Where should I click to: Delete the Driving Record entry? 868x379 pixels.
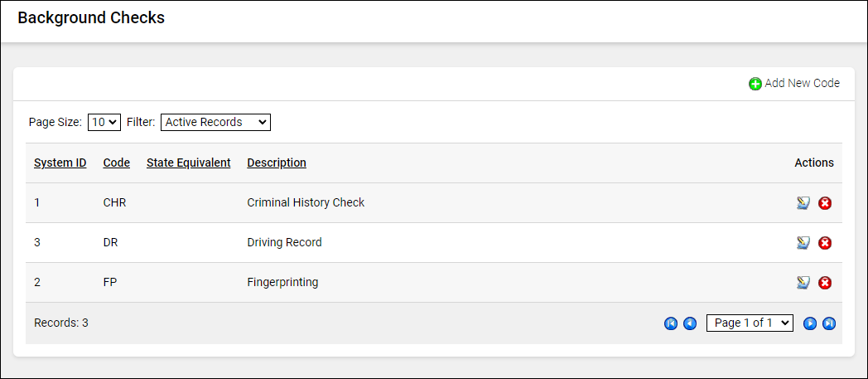pyautogui.click(x=825, y=243)
